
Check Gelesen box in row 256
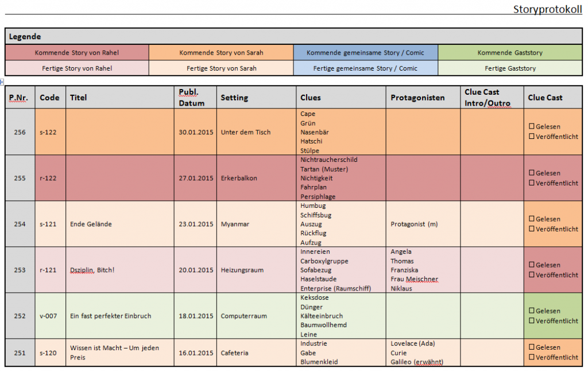(531, 127)
